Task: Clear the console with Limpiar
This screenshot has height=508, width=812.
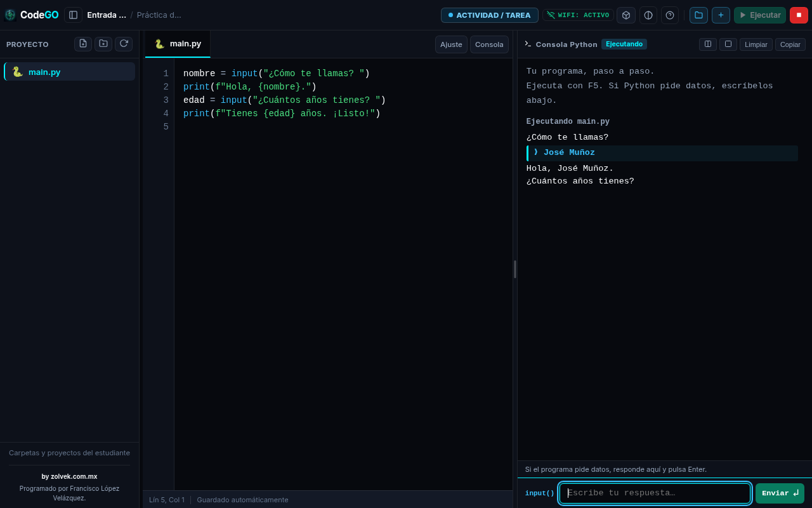Action: click(756, 44)
